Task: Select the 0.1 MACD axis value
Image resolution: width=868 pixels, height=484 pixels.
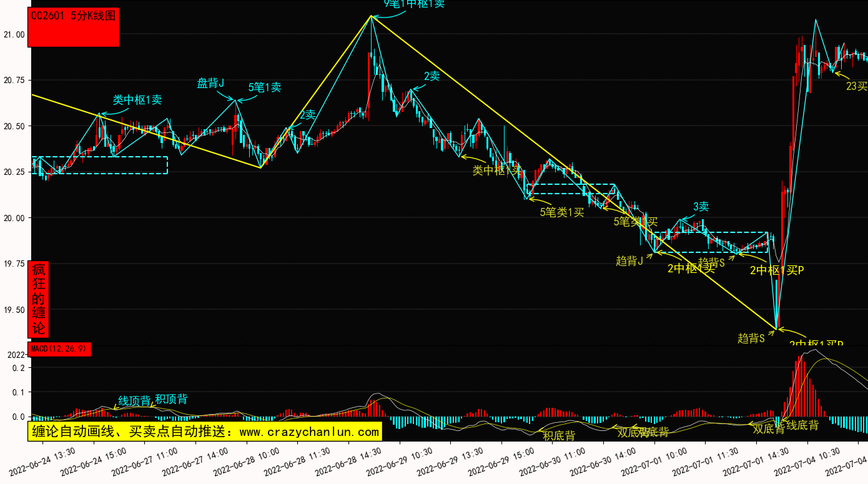Action: [18, 392]
